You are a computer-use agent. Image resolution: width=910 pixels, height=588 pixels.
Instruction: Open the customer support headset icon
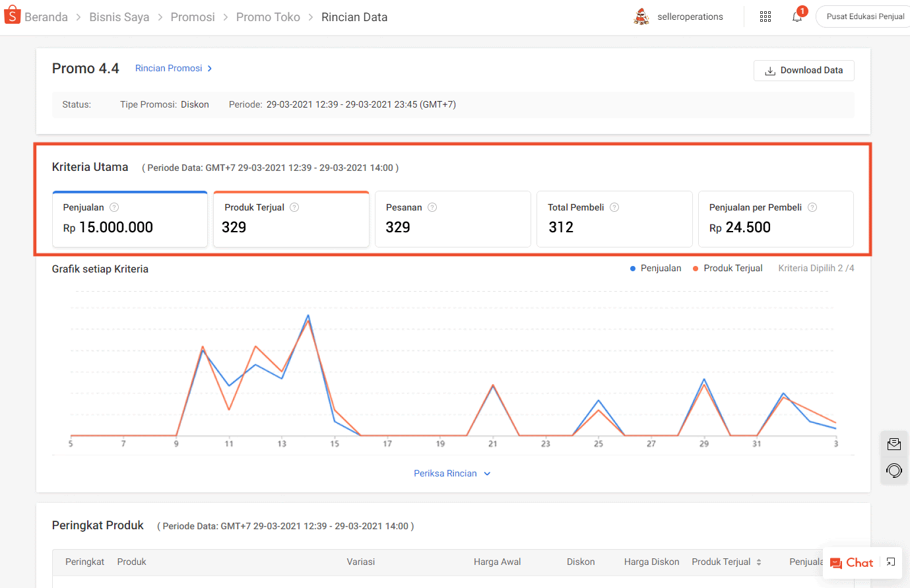[x=894, y=471]
